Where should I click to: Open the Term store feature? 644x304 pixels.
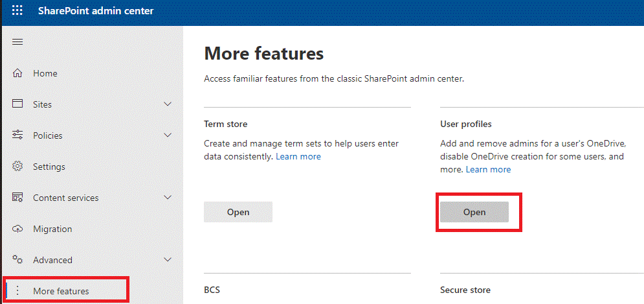point(238,212)
